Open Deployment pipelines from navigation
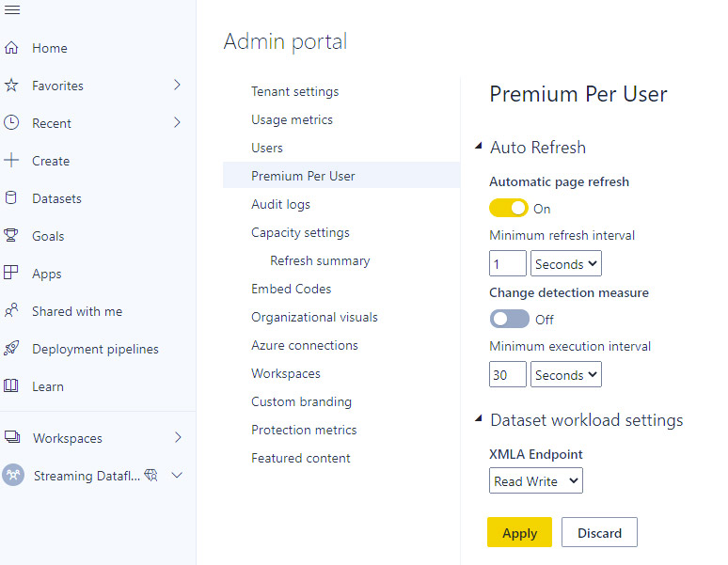 95,349
